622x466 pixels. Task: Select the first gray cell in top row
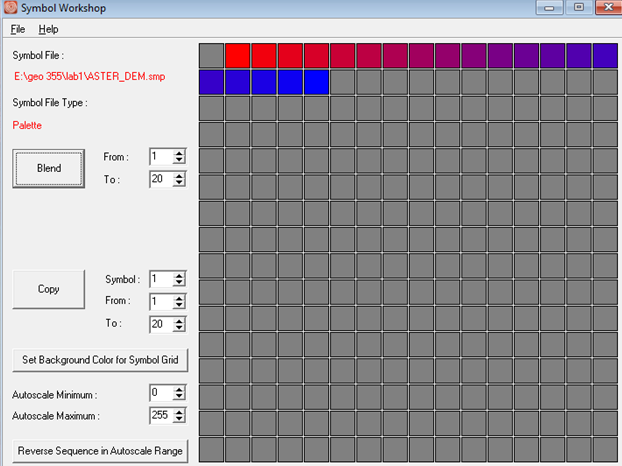(211, 55)
